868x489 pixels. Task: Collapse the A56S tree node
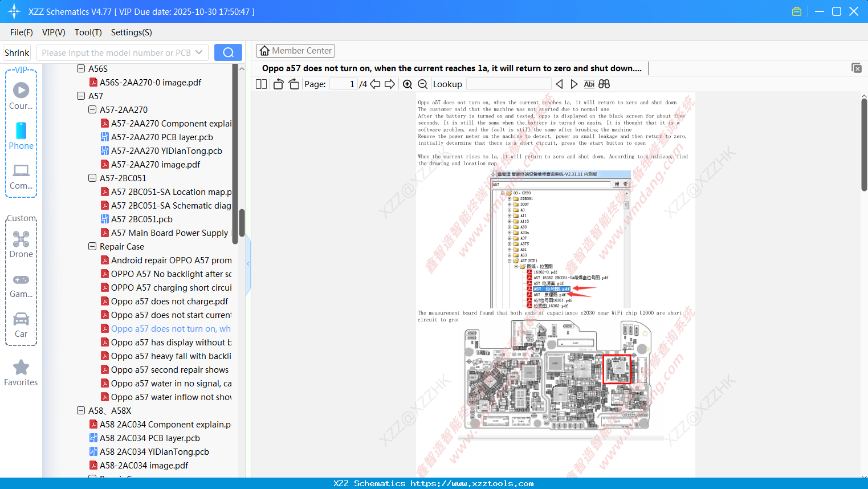(x=81, y=68)
